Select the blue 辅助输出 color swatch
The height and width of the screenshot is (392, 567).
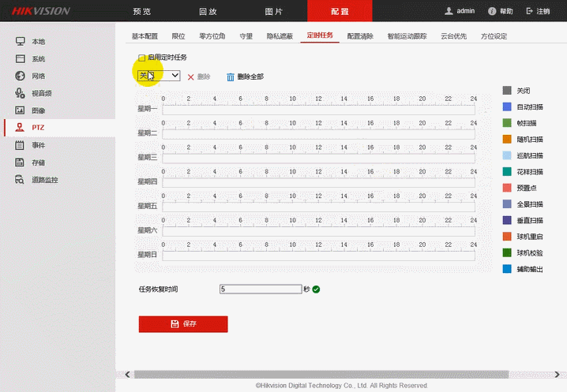tap(507, 269)
